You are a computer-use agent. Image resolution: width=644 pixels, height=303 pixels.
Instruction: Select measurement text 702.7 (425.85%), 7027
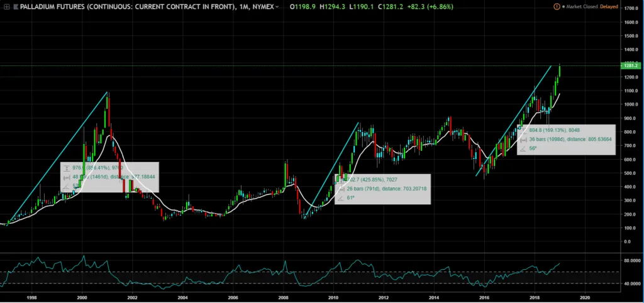pyautogui.click(x=373, y=180)
